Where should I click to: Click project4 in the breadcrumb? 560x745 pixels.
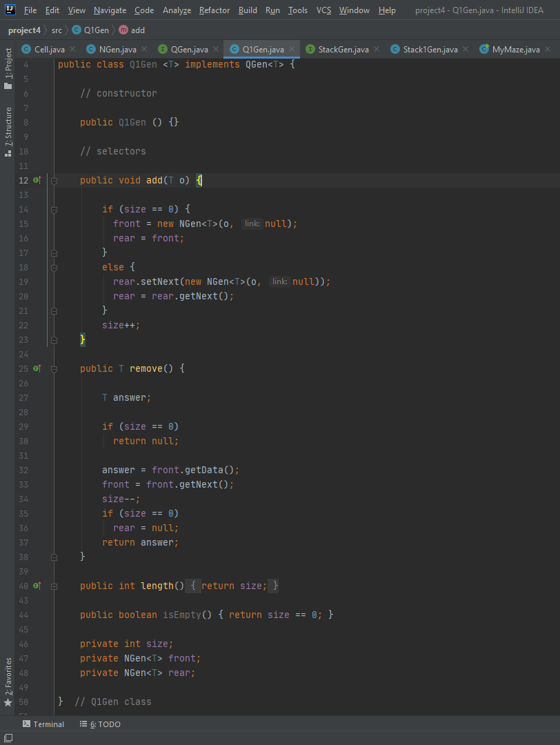24,30
